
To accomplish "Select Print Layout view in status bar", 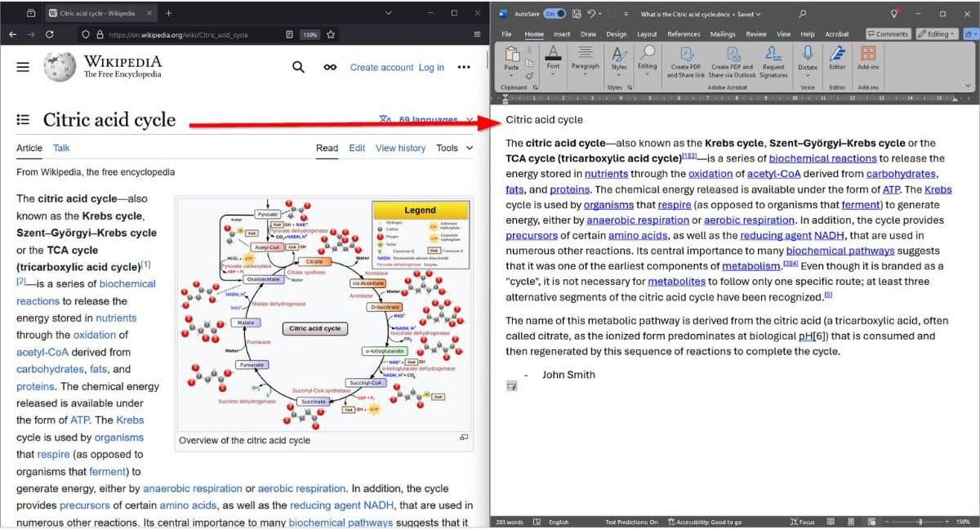I will click(850, 522).
